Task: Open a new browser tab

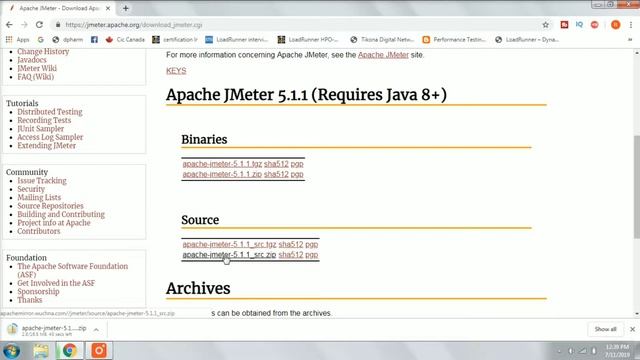Action: point(126,8)
